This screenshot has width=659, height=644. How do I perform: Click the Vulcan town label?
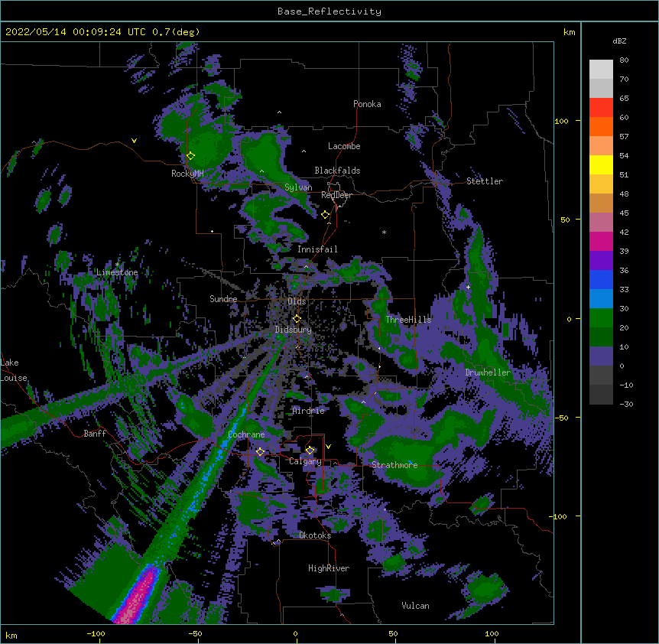point(415,606)
